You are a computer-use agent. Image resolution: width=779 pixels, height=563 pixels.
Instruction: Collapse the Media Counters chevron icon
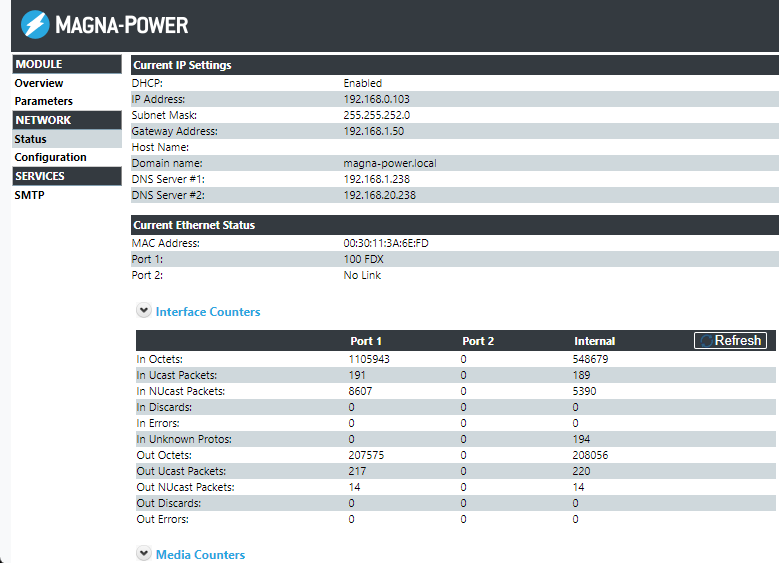coord(144,553)
